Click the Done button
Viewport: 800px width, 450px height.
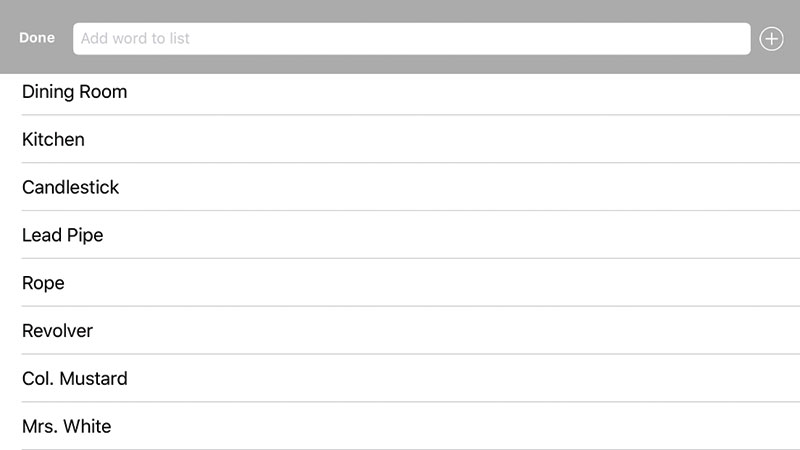pos(37,38)
